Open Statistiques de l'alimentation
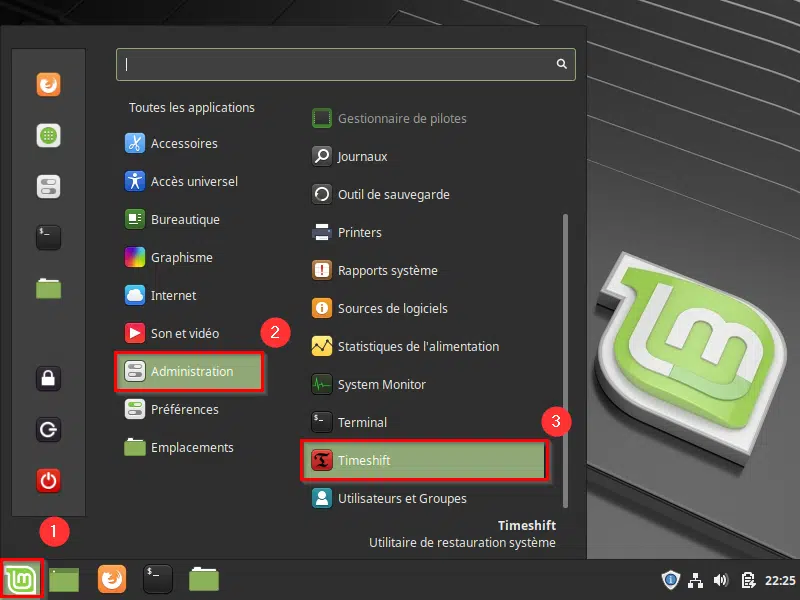800x600 pixels. coord(426,346)
